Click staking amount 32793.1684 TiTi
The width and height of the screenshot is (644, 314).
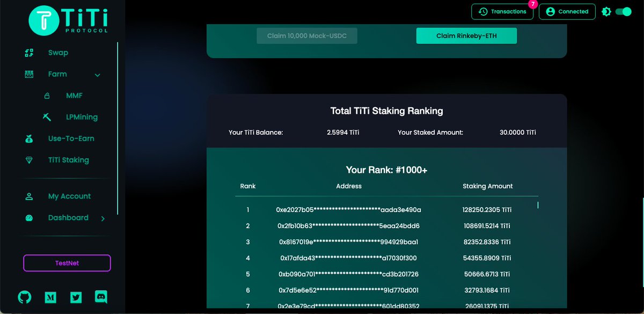click(x=487, y=290)
